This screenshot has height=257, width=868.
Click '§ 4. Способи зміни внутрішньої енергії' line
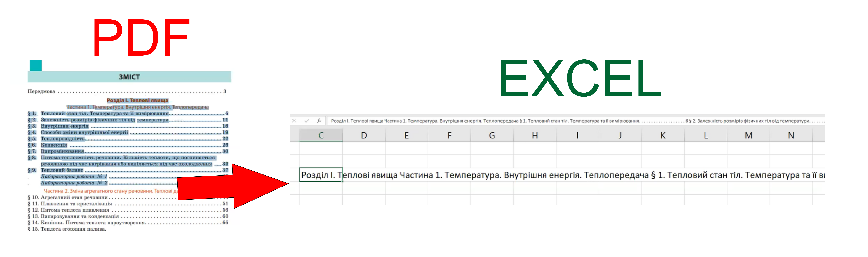(x=128, y=132)
